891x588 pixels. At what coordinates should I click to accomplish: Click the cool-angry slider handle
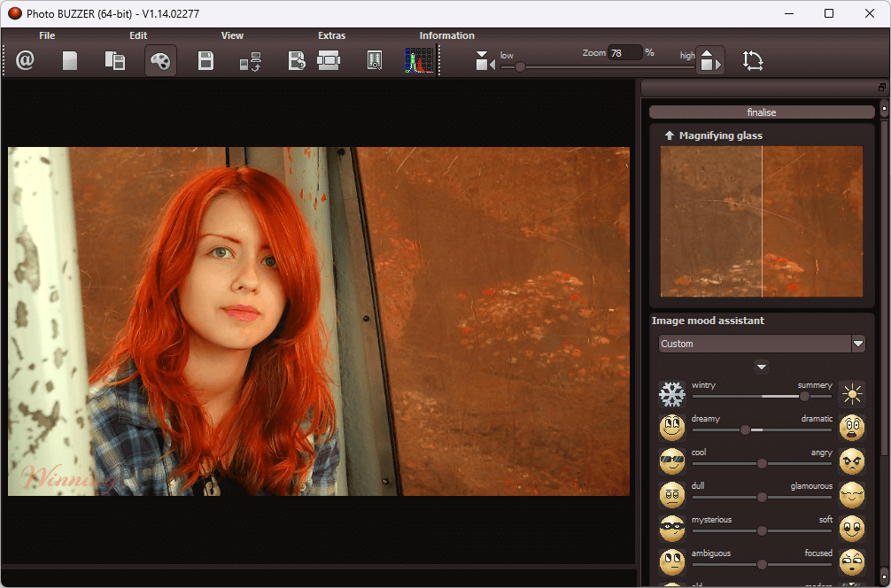[x=762, y=464]
